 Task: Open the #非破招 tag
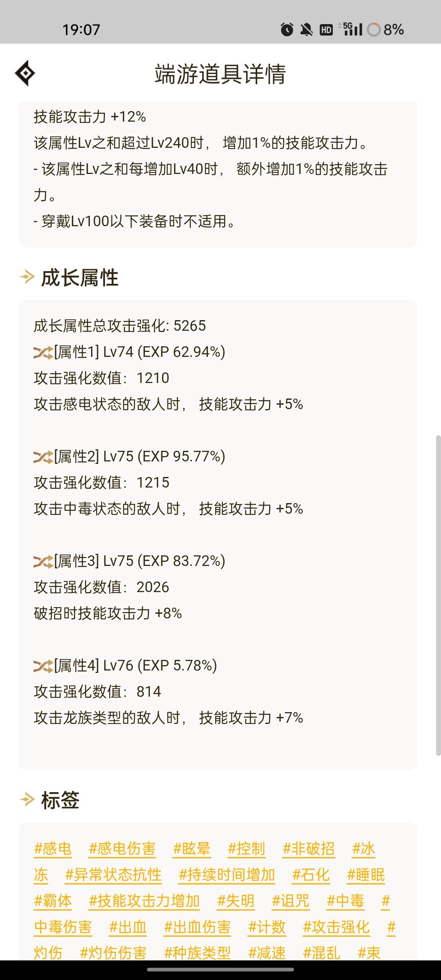(308, 849)
